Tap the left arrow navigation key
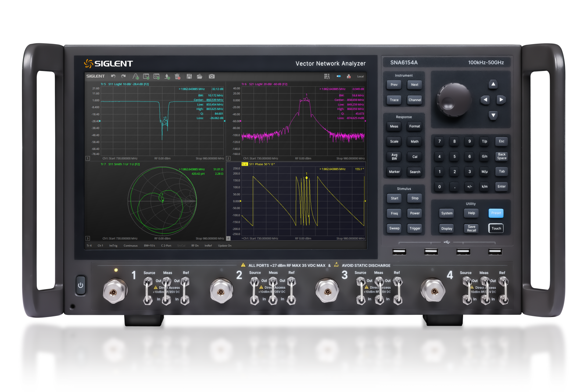The width and height of the screenshot is (588, 392). (485, 100)
